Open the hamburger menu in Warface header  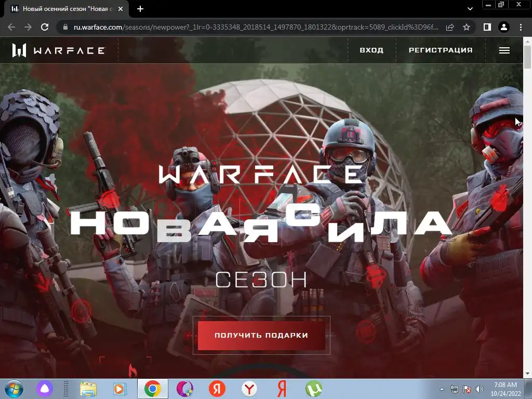504,50
